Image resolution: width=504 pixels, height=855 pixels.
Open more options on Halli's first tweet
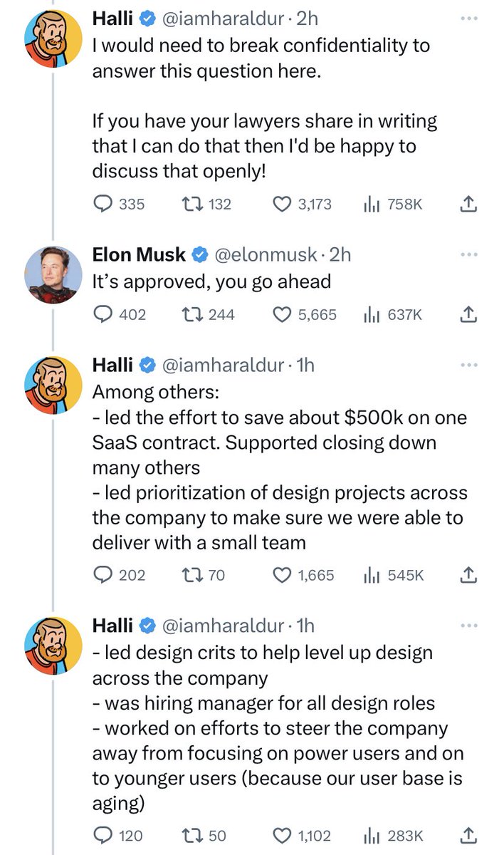pos(469,19)
